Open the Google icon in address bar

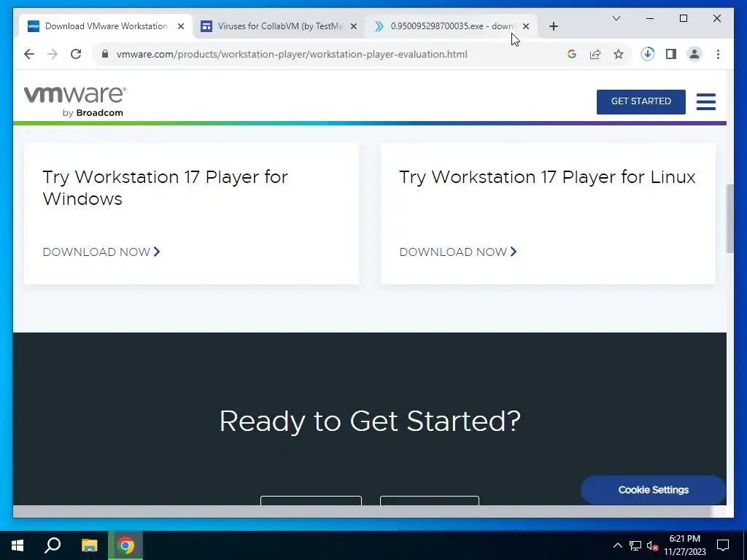pyautogui.click(x=572, y=54)
